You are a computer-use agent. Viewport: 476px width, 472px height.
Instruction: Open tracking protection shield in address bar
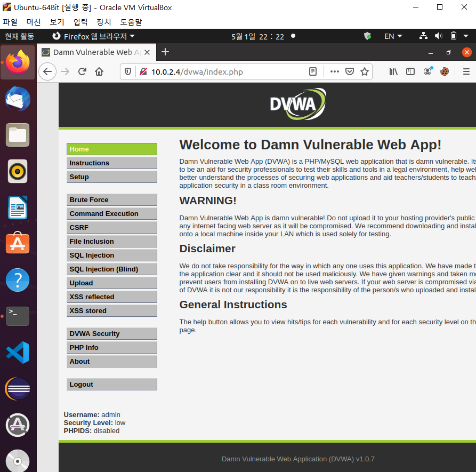128,71
